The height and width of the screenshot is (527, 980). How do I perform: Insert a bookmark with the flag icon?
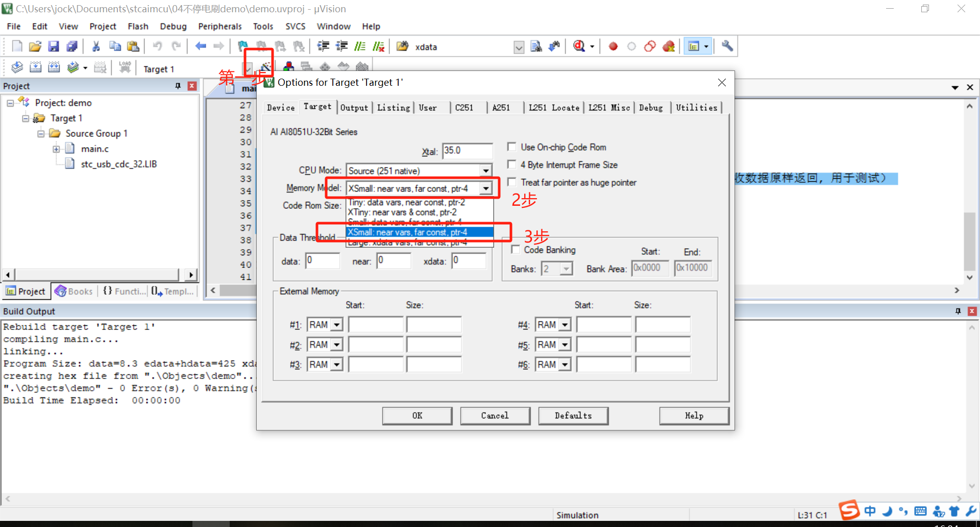(x=243, y=46)
